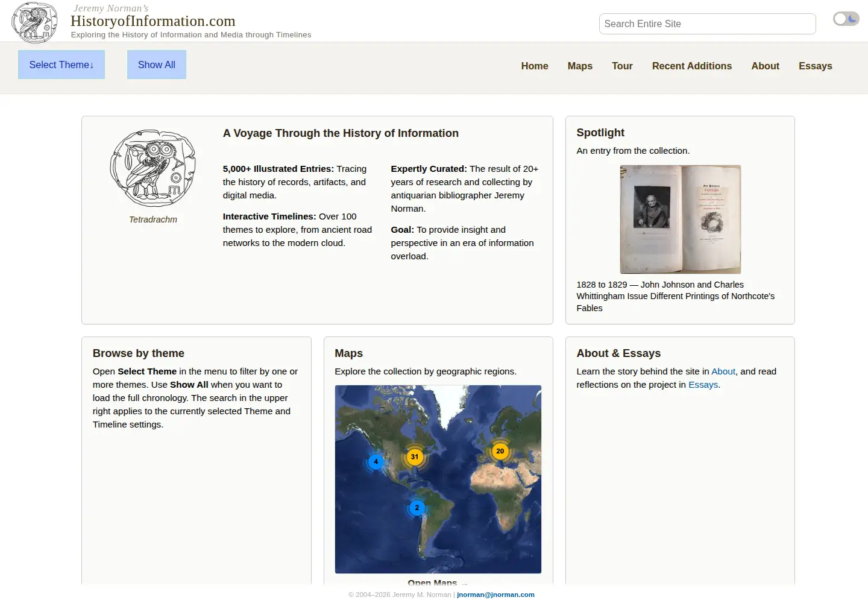Click the map cluster marker labeled 31
The height and width of the screenshot is (603, 868).
click(415, 456)
